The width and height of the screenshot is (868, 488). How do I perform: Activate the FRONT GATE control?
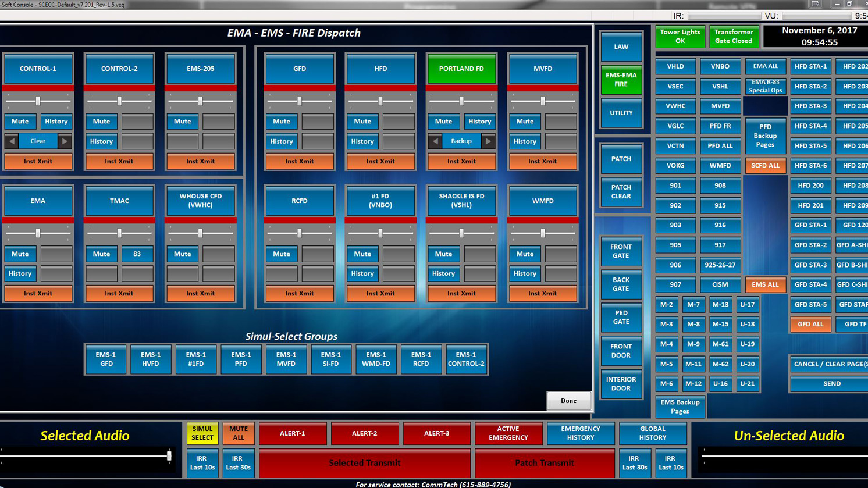tap(621, 251)
